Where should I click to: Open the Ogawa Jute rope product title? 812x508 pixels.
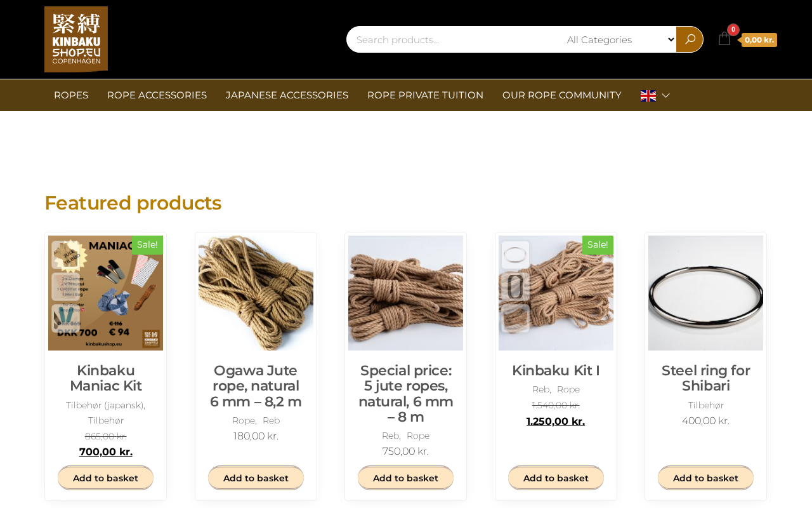coord(256,386)
